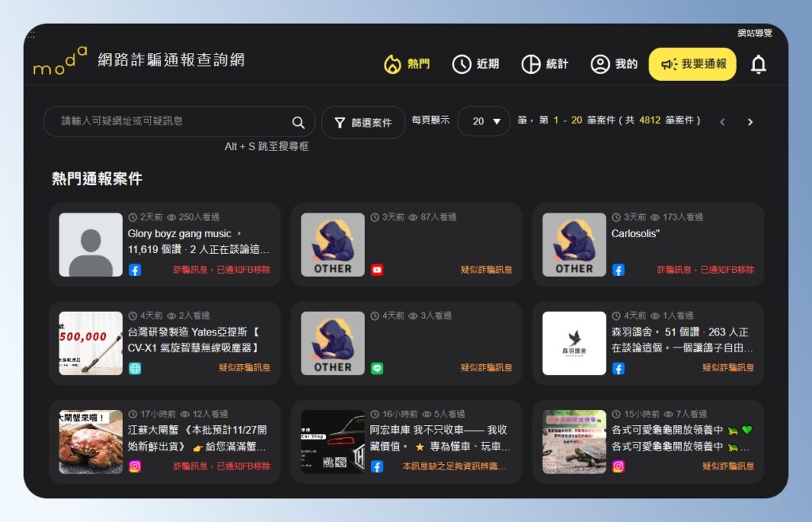The image size is (812, 522).
Task: Click the YouTube icon on the OTHER card
Action: tap(378, 270)
